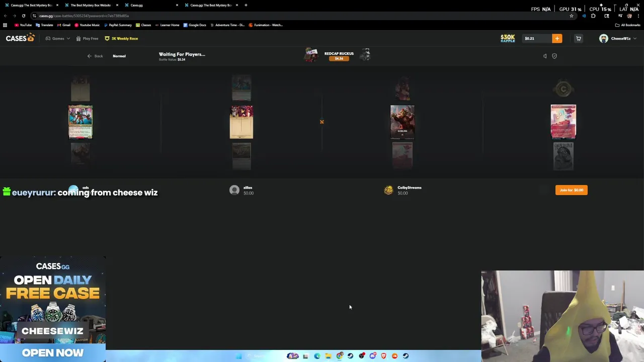This screenshot has height=362, width=644.
Task: Bookmark this page with the star icon
Action: 572,16
